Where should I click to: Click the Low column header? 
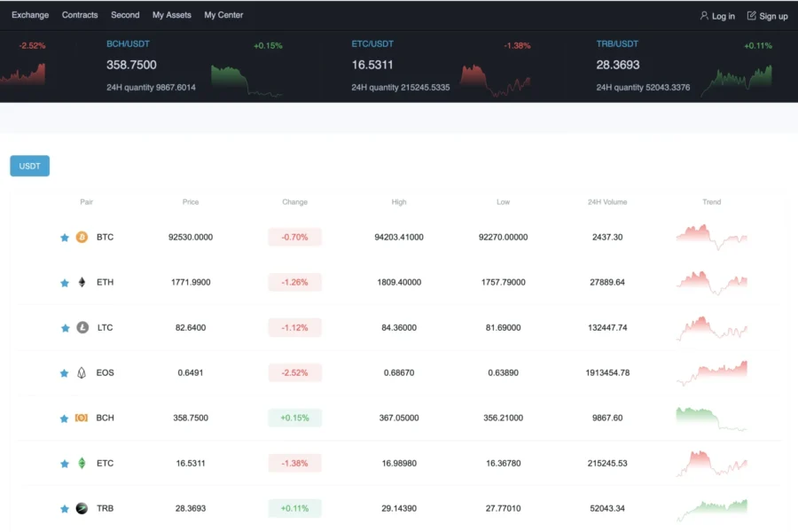coord(503,202)
